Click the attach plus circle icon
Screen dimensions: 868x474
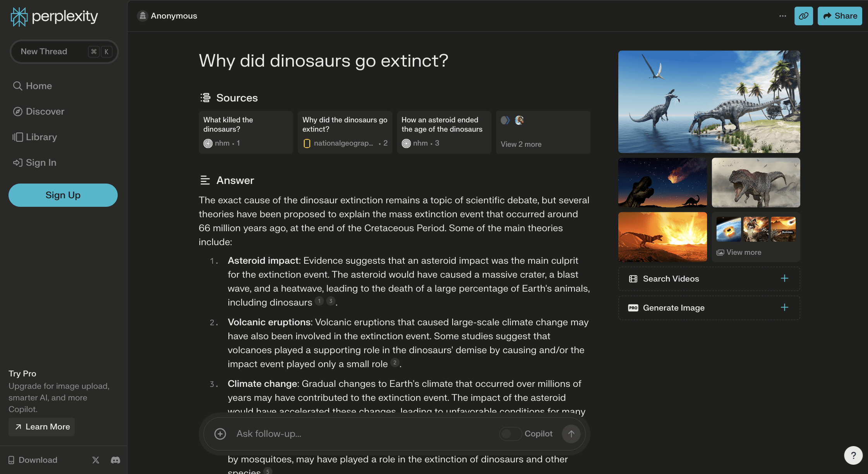[x=220, y=434]
